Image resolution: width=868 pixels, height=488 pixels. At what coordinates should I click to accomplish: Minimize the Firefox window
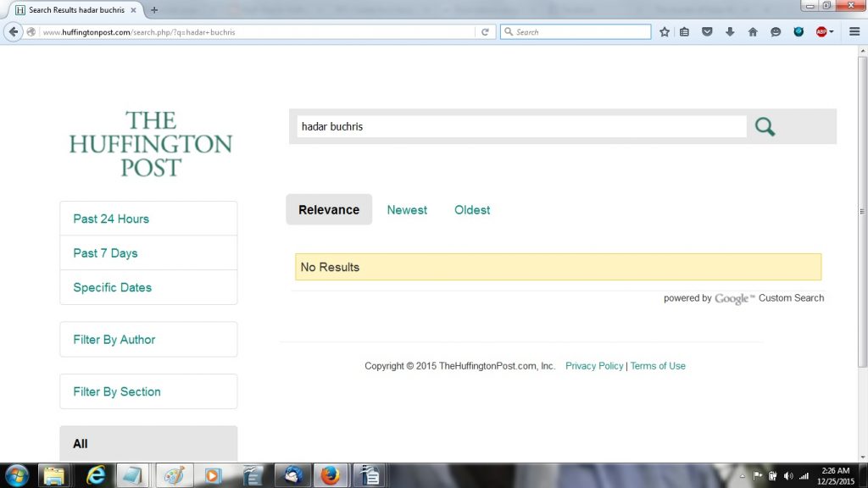point(810,6)
